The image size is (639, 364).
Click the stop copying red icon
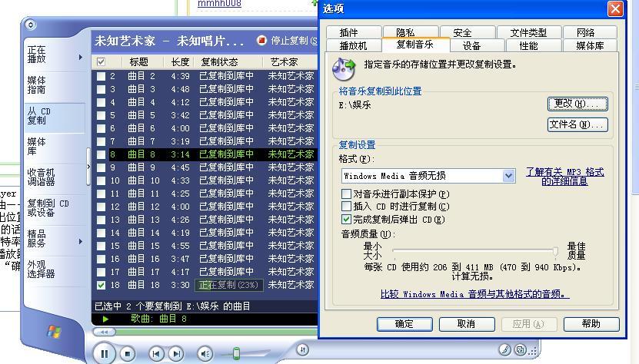pos(261,40)
